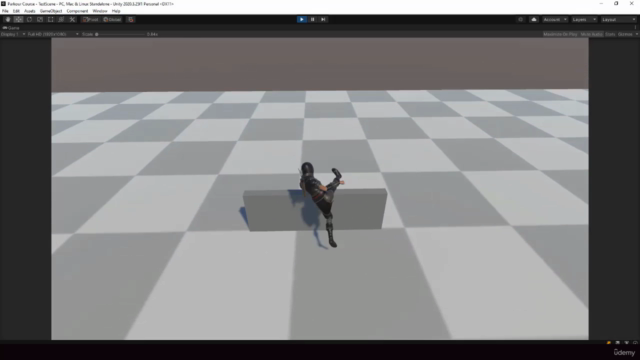This screenshot has height=360, width=640.
Task: Open the Edit menu
Action: tap(16, 11)
